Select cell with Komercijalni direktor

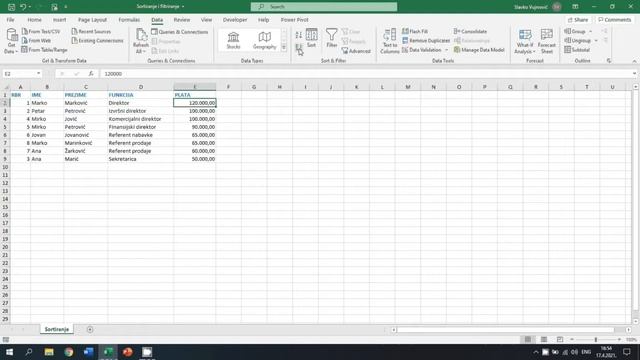[141, 119]
